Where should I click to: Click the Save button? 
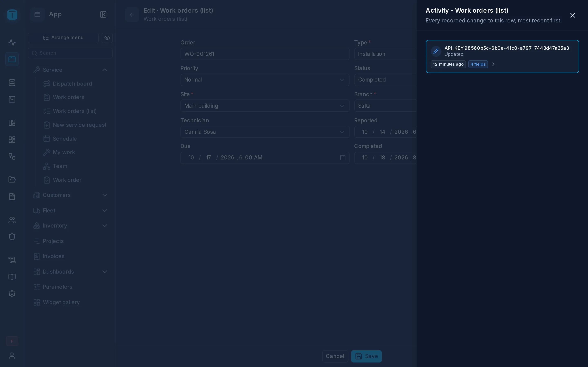click(x=366, y=356)
